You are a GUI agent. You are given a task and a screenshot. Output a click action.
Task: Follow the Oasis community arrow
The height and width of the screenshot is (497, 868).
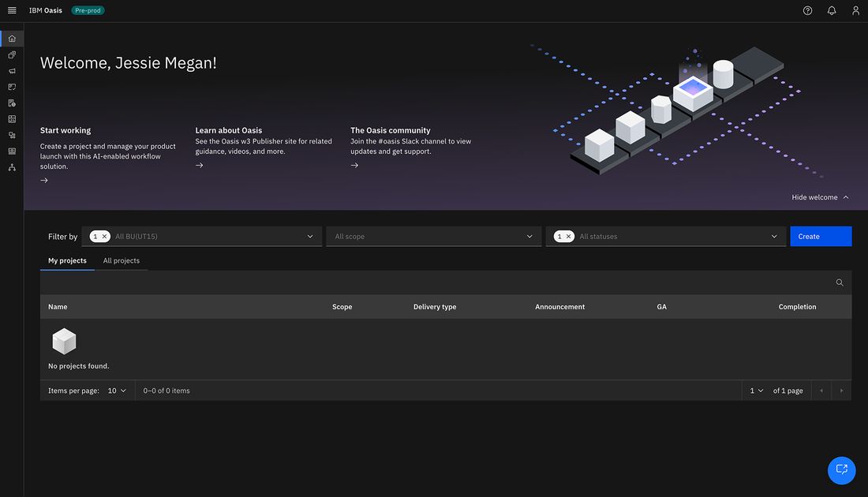click(x=354, y=166)
